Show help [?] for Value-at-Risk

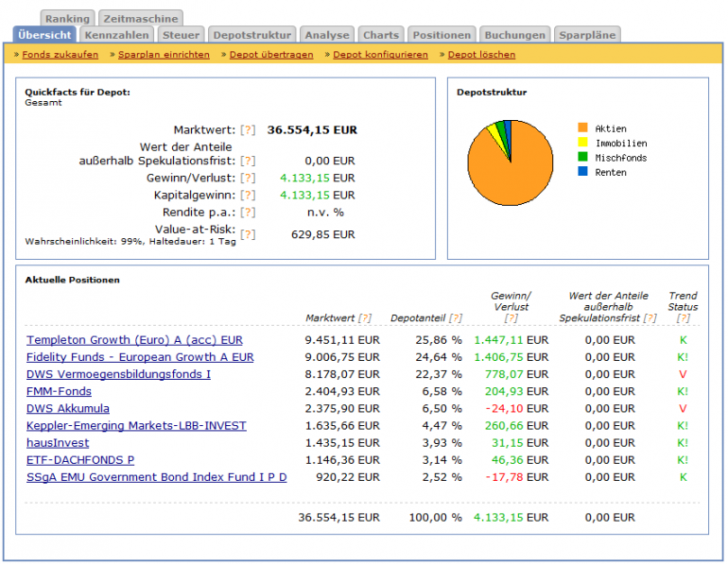248,234
